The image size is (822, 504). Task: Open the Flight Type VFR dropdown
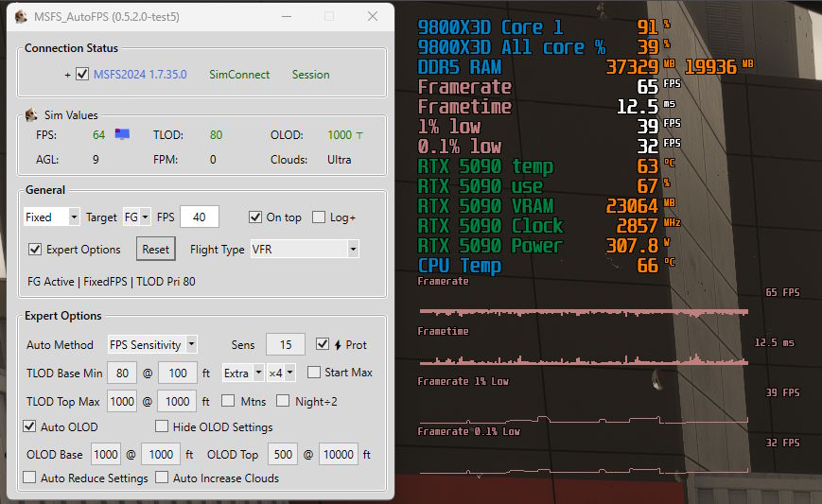[305, 250]
